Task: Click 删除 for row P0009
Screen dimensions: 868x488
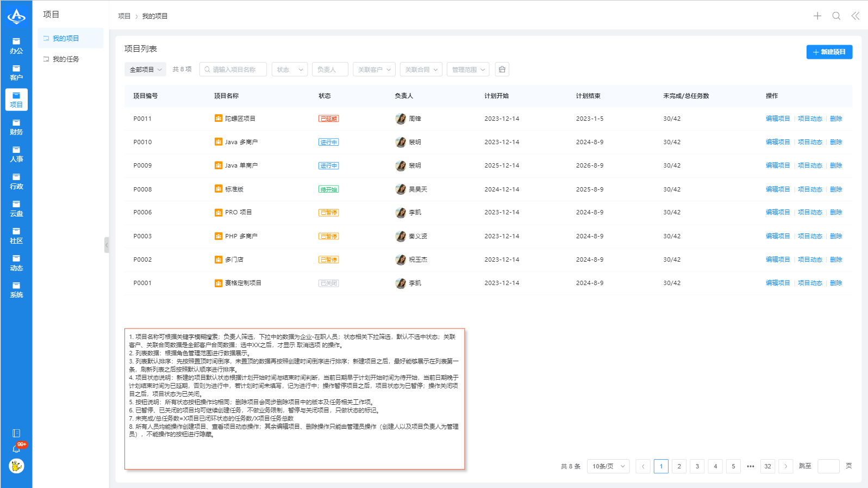Action: (836, 165)
